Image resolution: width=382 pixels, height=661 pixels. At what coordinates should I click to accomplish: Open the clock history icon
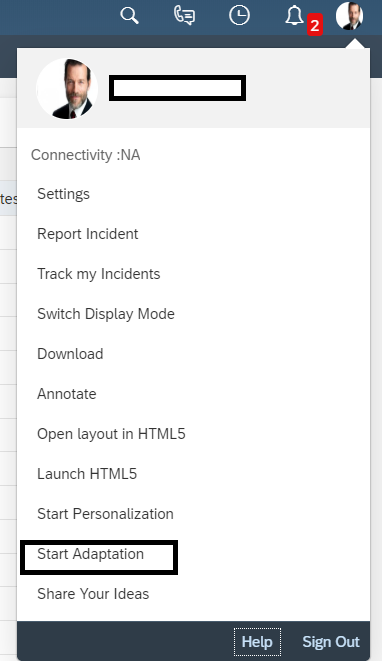pos(239,16)
